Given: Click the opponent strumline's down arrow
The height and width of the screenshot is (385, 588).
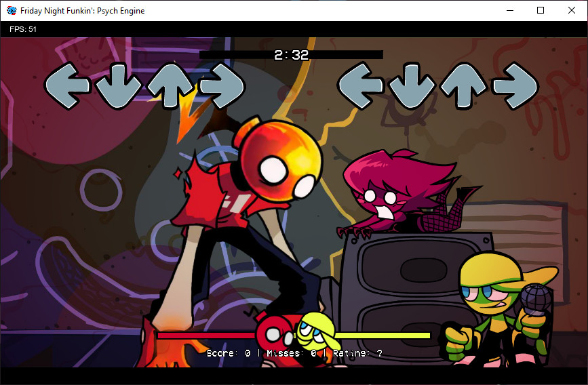Looking at the screenshot, I should point(118,86).
